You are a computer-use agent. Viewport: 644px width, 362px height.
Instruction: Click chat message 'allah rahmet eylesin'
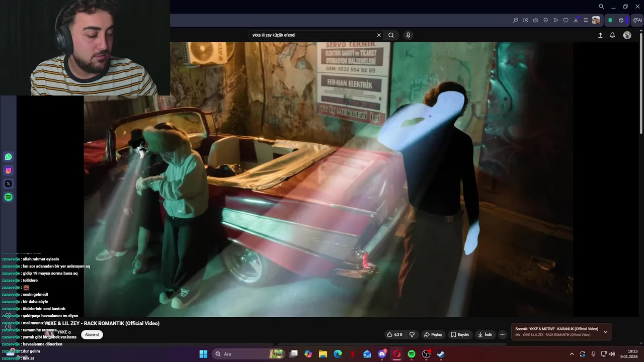41,259
